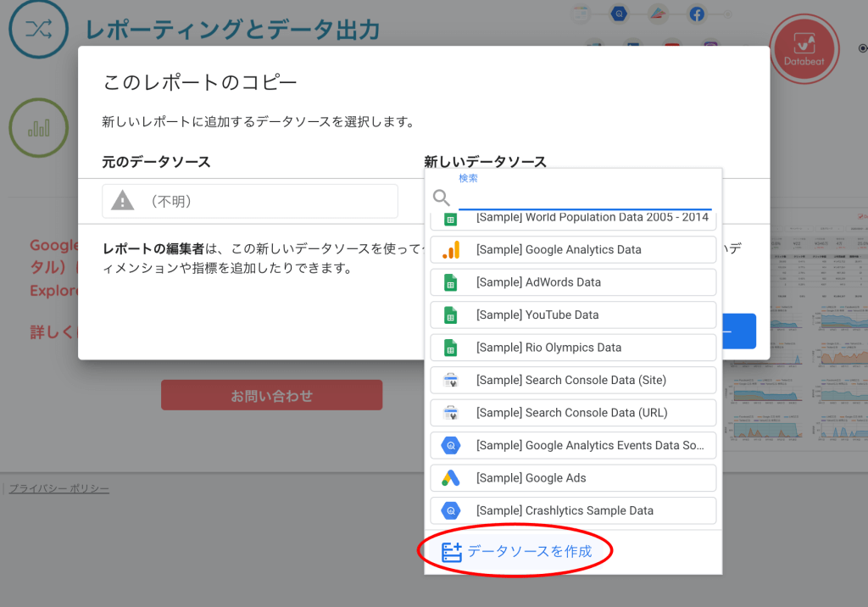868x607 pixels.
Task: Pick [Sample] YouTube Data source
Action: pos(573,315)
